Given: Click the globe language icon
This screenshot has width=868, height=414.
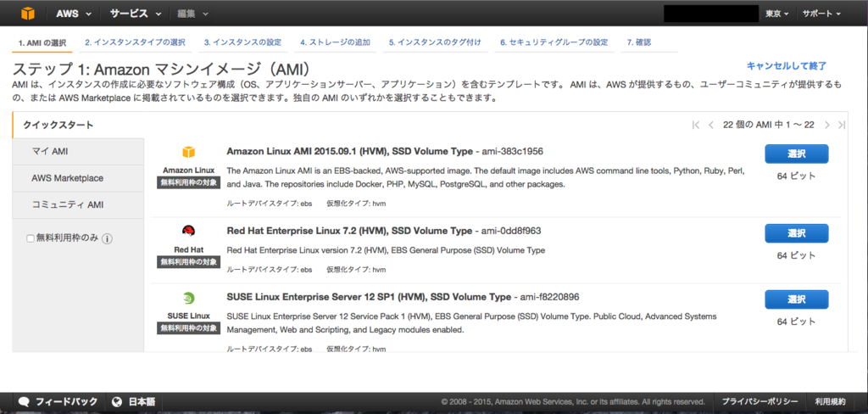Looking at the screenshot, I should point(116,402).
